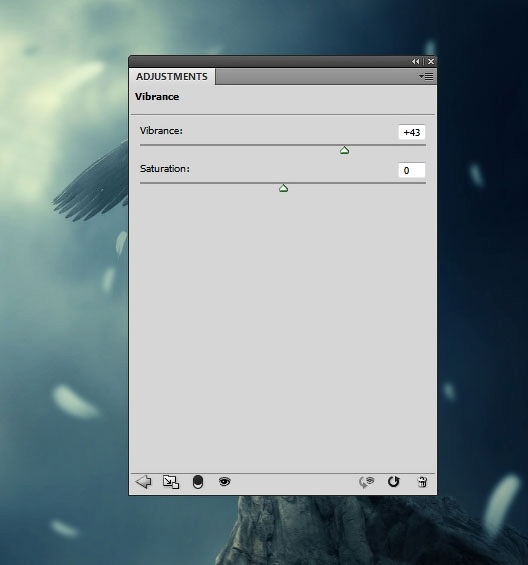Screen dimensions: 528x565
Task: Click the Saturation slider label
Action: (165, 169)
